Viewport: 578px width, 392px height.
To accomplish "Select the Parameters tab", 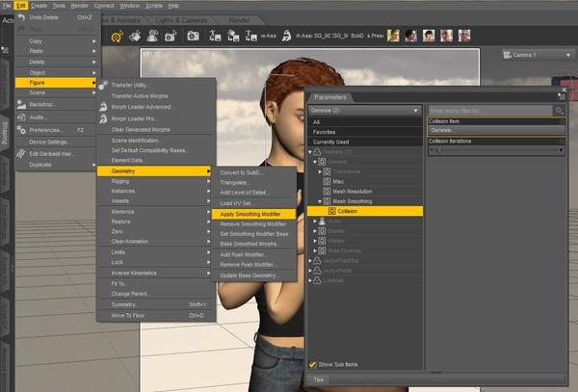I will coord(330,97).
